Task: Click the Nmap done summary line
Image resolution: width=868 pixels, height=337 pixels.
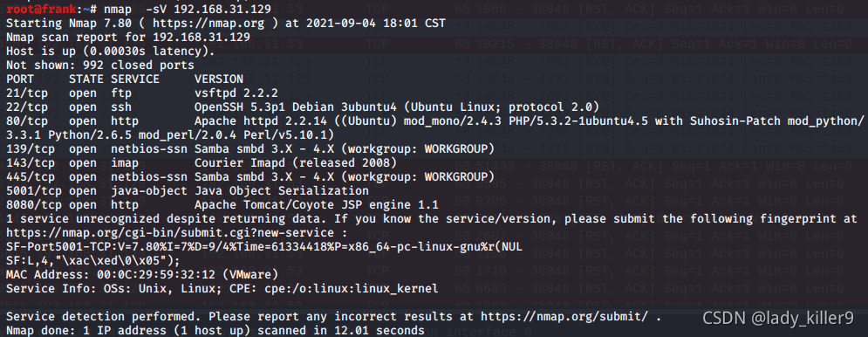Action: (215, 330)
